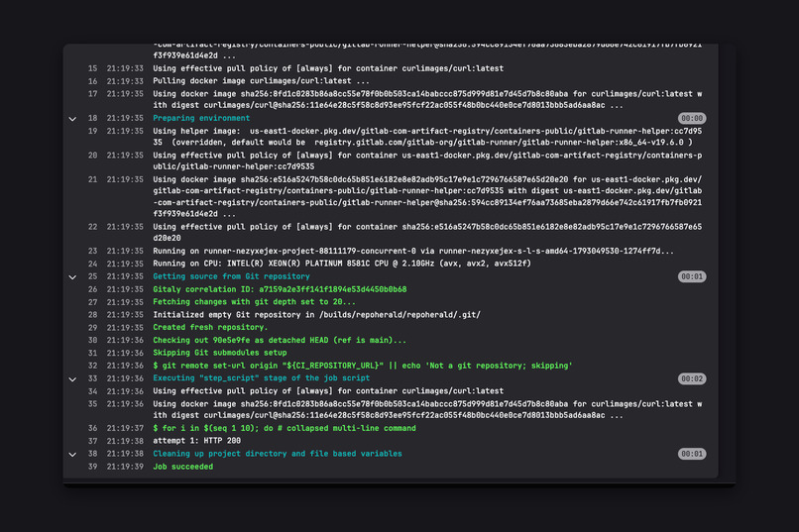Click the 00:01 duration badge for Getting source
Viewport: 799px width, 532px height.
point(692,276)
